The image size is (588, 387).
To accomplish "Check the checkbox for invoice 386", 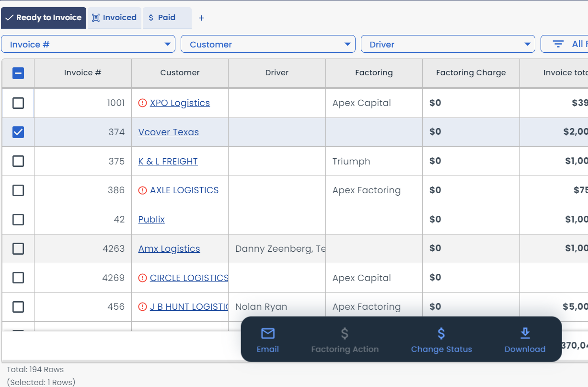I will coord(18,190).
